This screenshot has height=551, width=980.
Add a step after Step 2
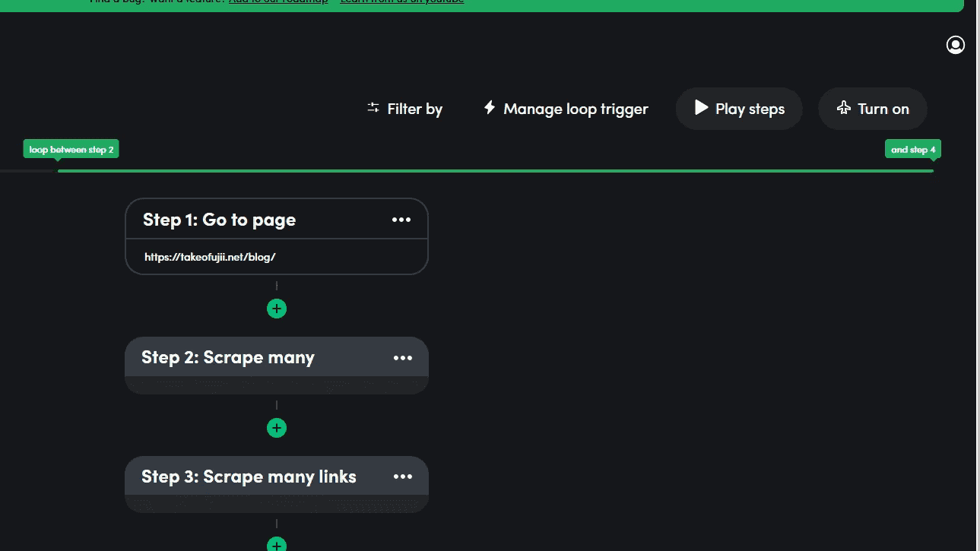[277, 428]
